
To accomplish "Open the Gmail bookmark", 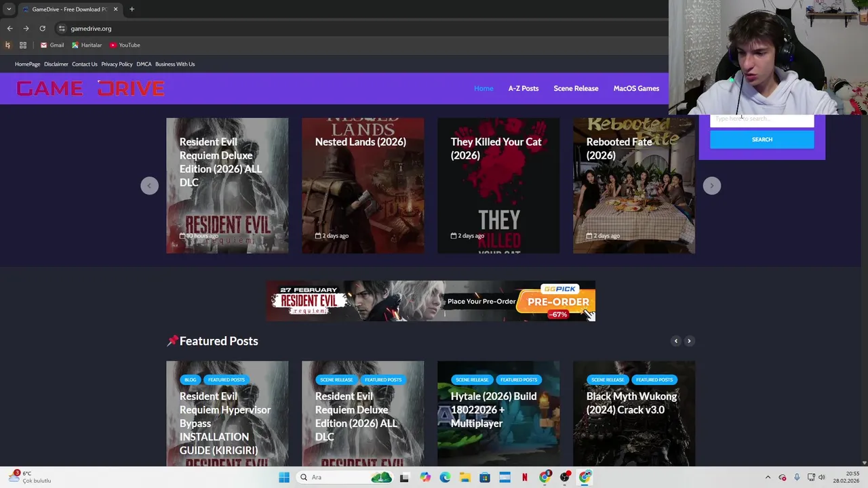I will [52, 45].
